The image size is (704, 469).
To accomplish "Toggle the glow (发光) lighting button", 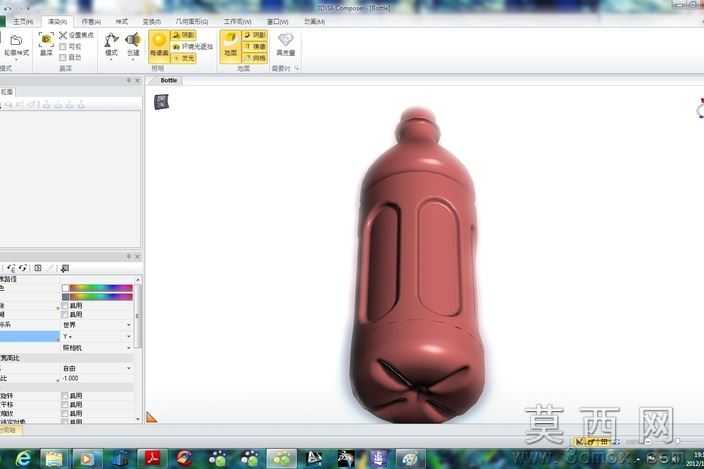I will 184,58.
